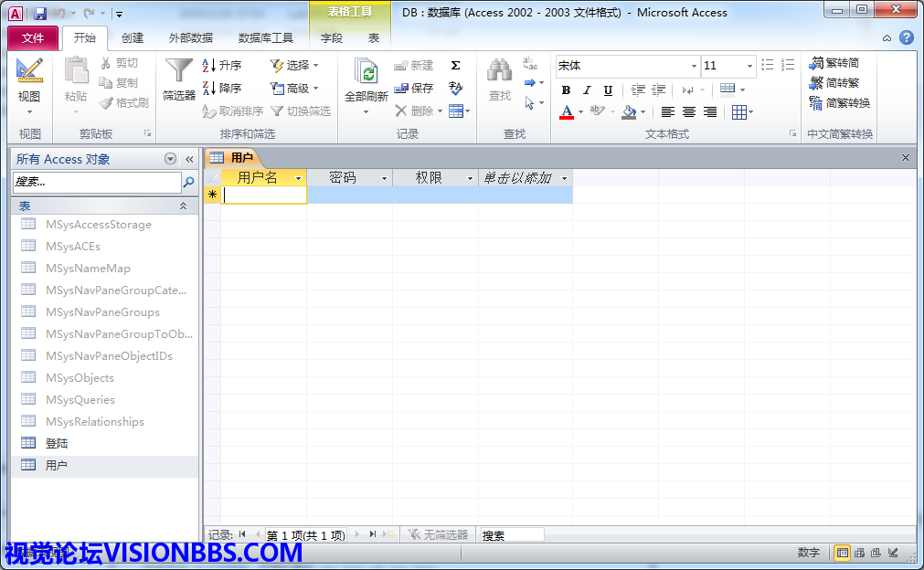Toggle underline text formatting

click(608, 90)
